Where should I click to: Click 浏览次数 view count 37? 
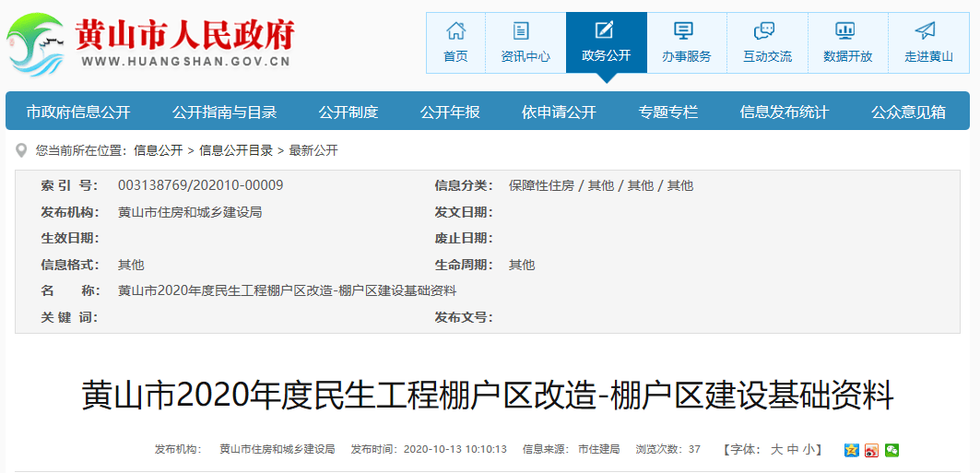668,449
